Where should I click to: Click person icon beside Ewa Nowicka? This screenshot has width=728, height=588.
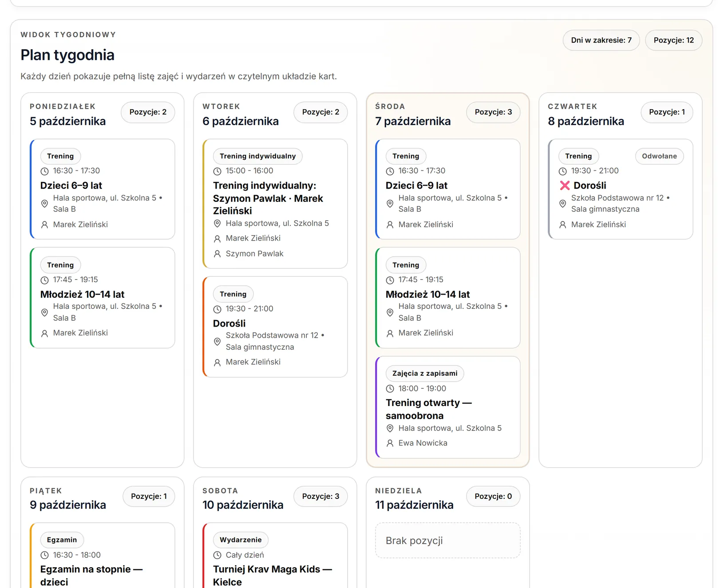pos(390,443)
